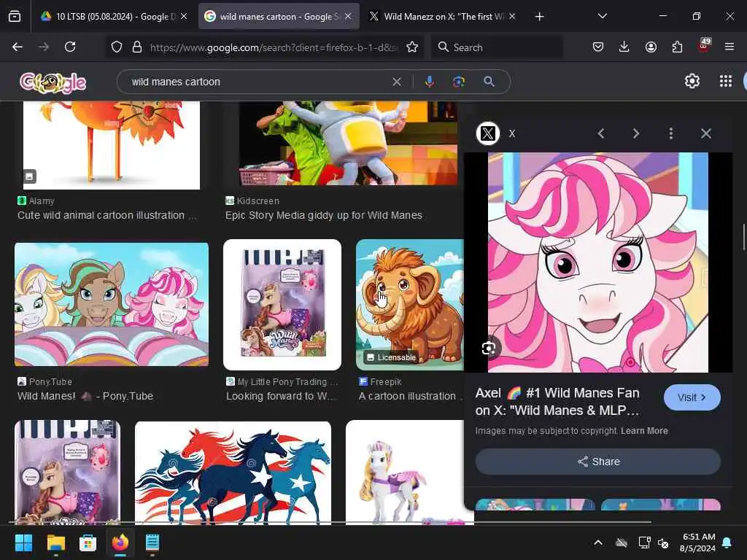Open preview panel three-dot options
The image size is (747, 560).
point(671,133)
